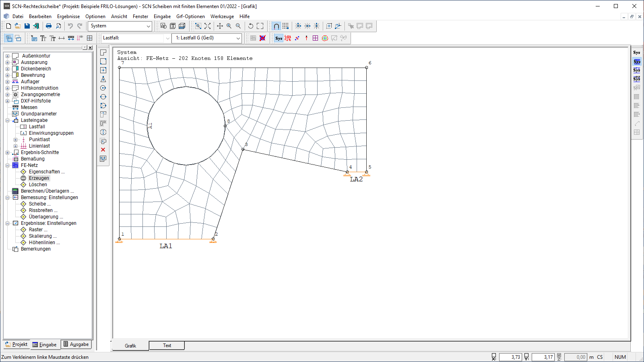644x362 pixels.
Task: Select the pan (move view) tool
Action: pyautogui.click(x=220, y=26)
